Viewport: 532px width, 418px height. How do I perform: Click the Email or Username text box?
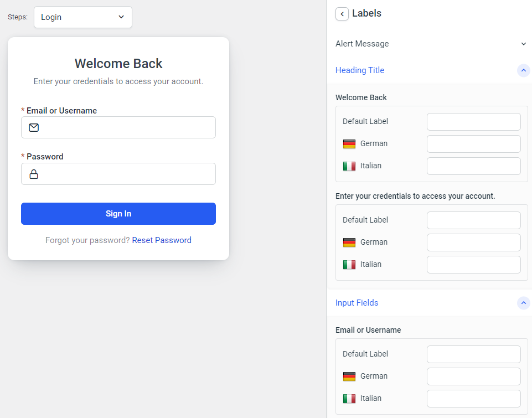tap(118, 127)
